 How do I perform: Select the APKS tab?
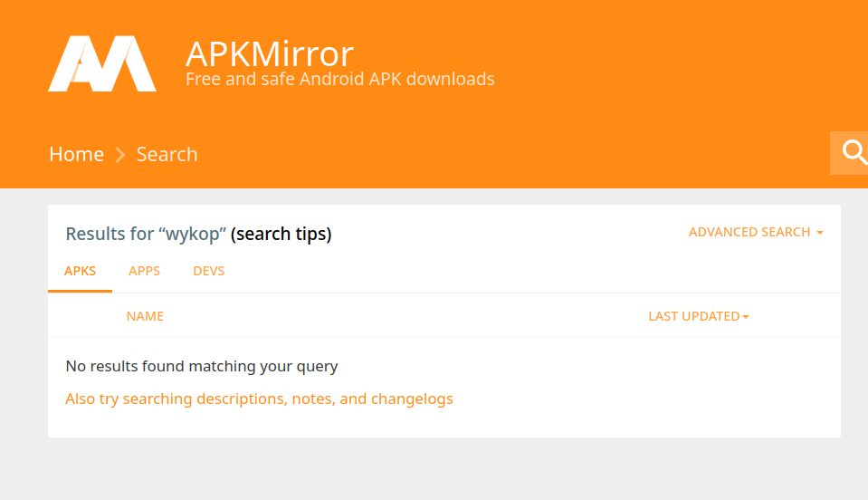(x=80, y=271)
